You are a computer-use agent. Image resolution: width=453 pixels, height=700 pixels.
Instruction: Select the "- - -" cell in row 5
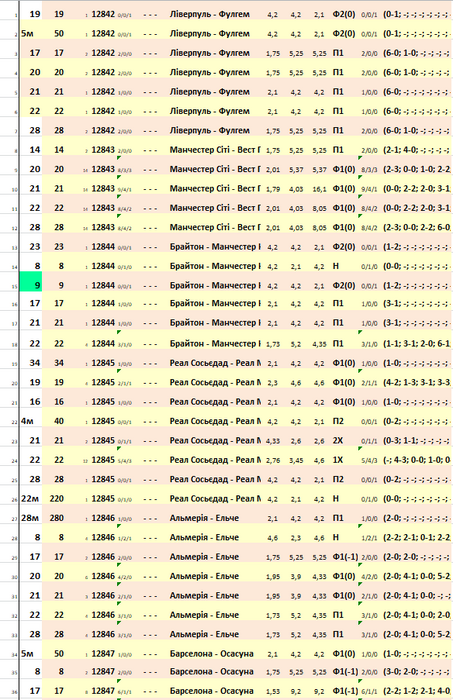click(150, 92)
